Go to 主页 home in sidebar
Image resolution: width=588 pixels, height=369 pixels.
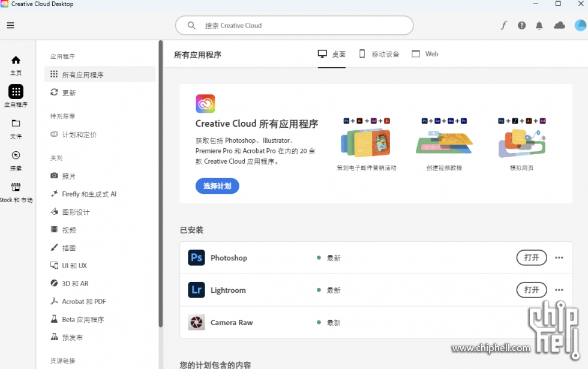pos(16,65)
